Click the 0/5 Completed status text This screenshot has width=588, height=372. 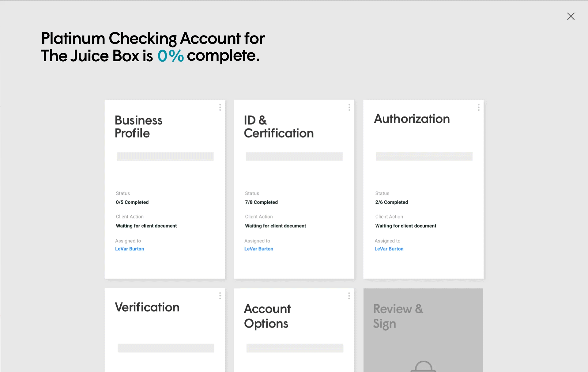tap(132, 202)
